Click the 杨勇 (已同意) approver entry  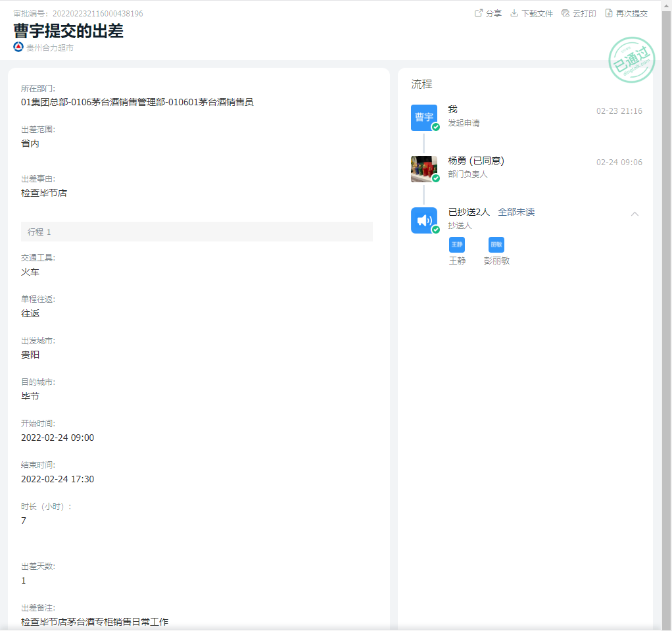tap(476, 161)
